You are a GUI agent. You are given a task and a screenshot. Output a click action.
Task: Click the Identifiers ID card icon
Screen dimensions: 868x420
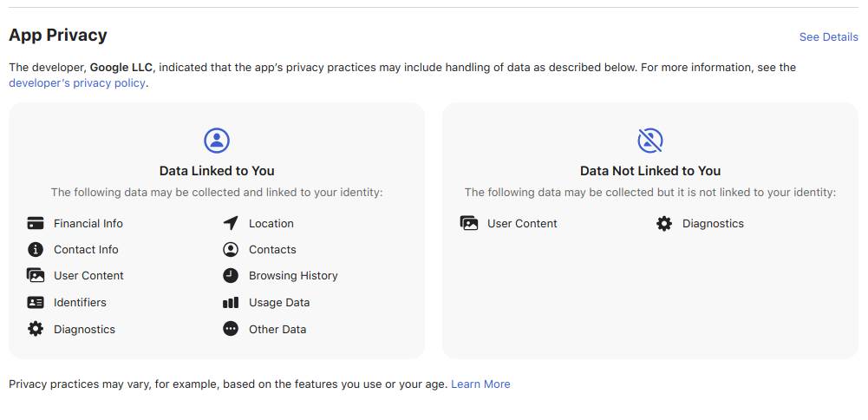pos(36,302)
